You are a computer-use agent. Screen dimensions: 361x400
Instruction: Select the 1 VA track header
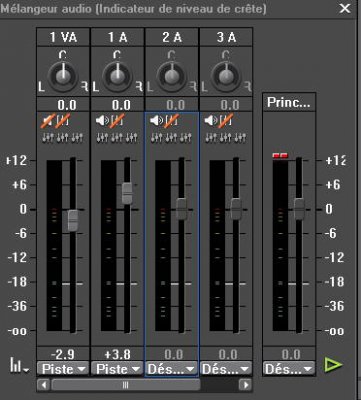point(63,37)
